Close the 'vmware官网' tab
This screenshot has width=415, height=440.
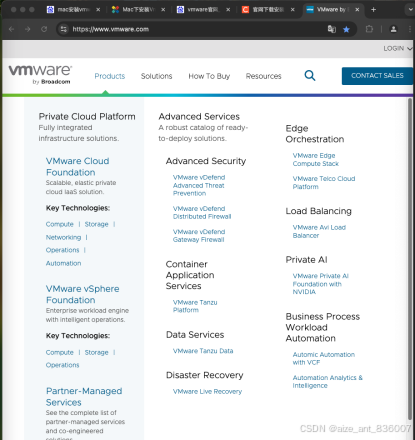point(228,10)
